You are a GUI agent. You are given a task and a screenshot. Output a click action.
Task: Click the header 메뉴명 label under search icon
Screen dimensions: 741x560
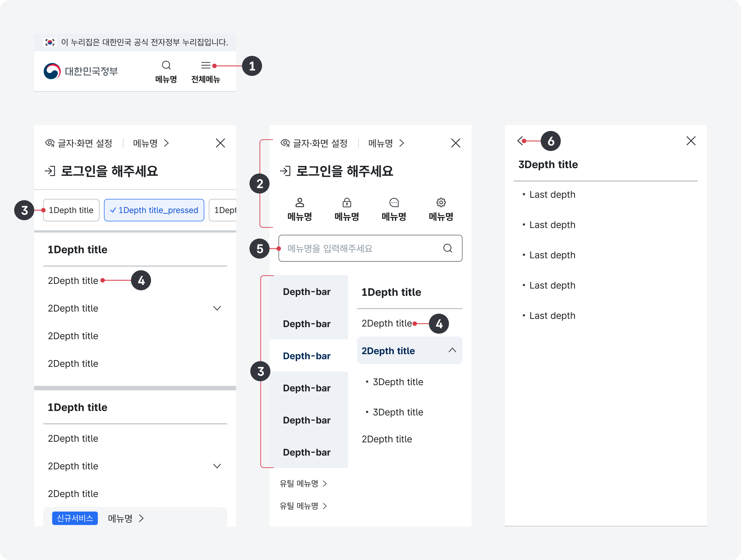coord(166,79)
